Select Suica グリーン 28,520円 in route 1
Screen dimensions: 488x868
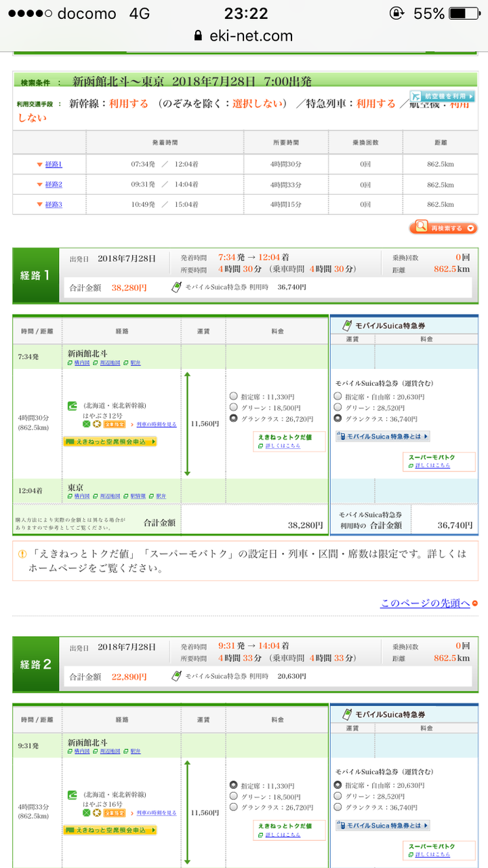click(338, 408)
